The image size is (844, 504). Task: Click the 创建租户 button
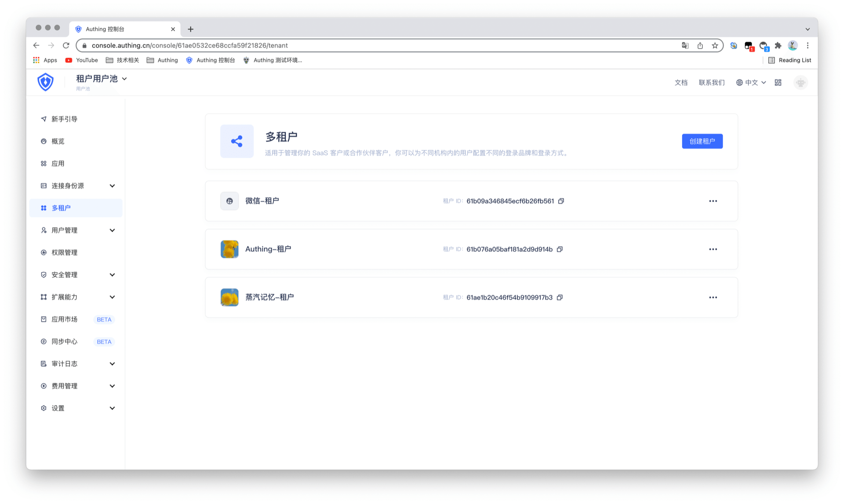click(x=702, y=141)
